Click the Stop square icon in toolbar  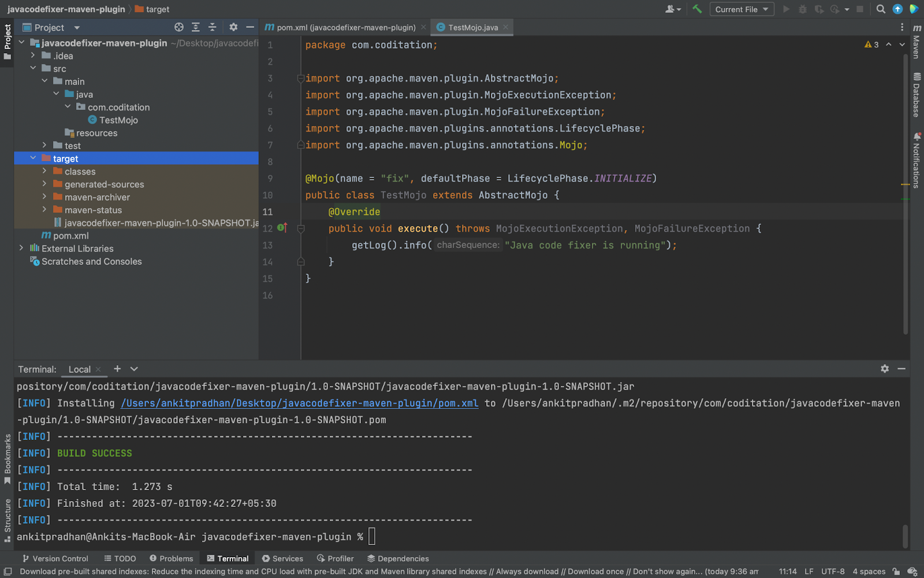pyautogui.click(x=860, y=9)
